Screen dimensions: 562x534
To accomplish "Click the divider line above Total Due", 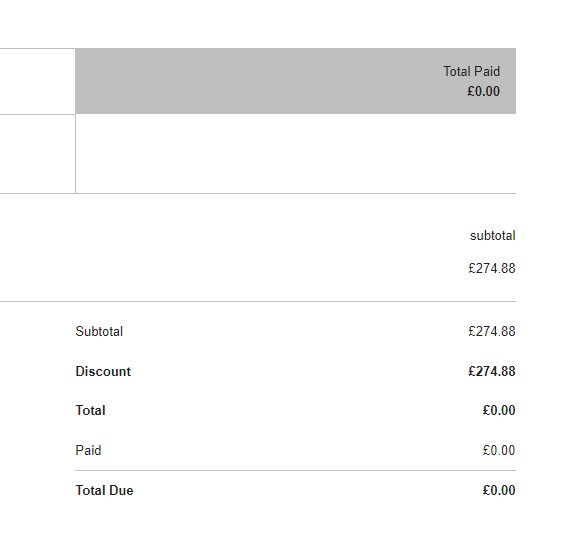I will [296, 470].
